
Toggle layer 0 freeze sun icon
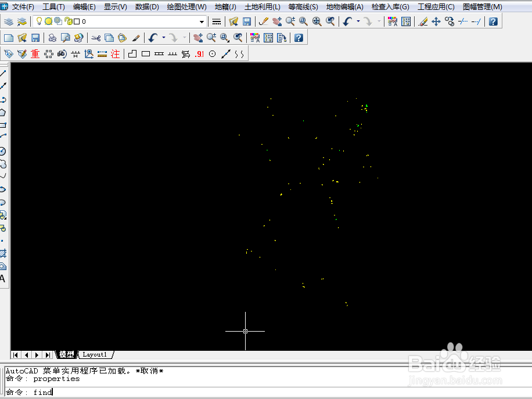click(49, 21)
